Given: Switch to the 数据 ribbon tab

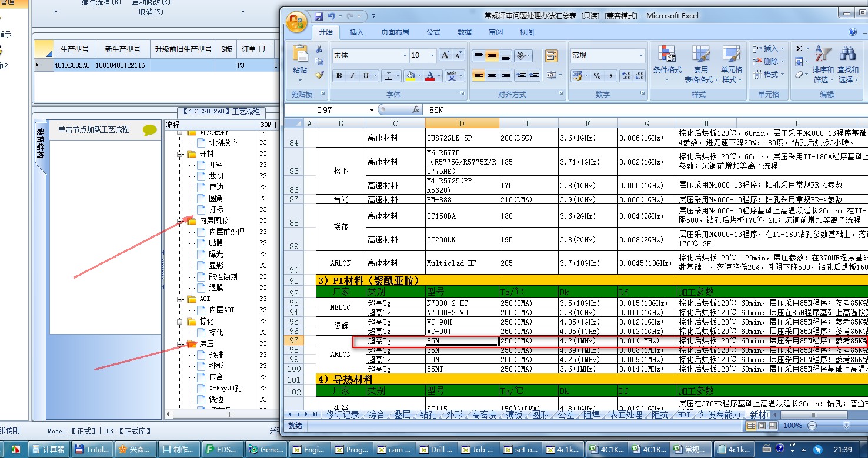Looking at the screenshot, I should click(465, 32).
